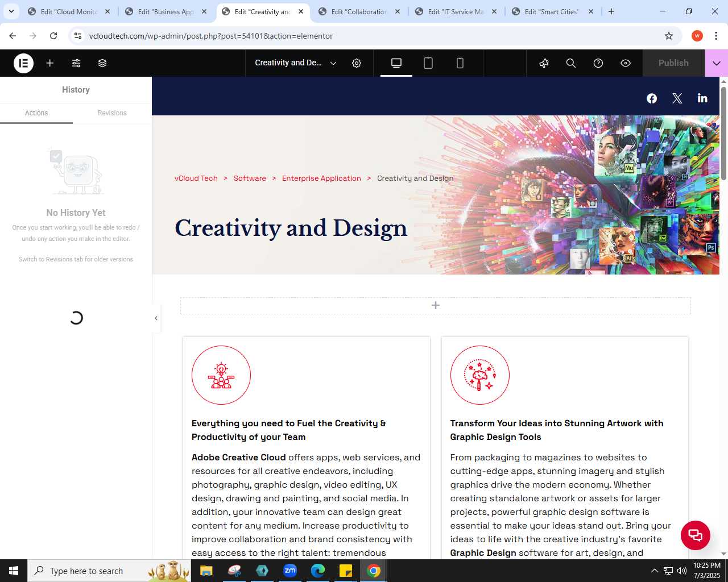Open the Enterprise Application breadcrumb link

tap(321, 178)
